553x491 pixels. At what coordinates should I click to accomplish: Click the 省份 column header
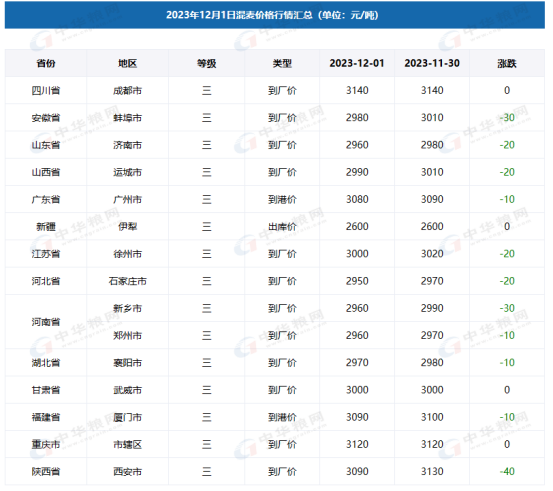pyautogui.click(x=46, y=63)
